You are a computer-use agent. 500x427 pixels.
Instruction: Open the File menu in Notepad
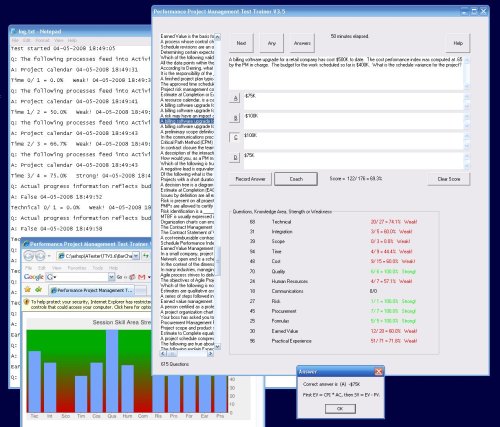[x=15, y=40]
